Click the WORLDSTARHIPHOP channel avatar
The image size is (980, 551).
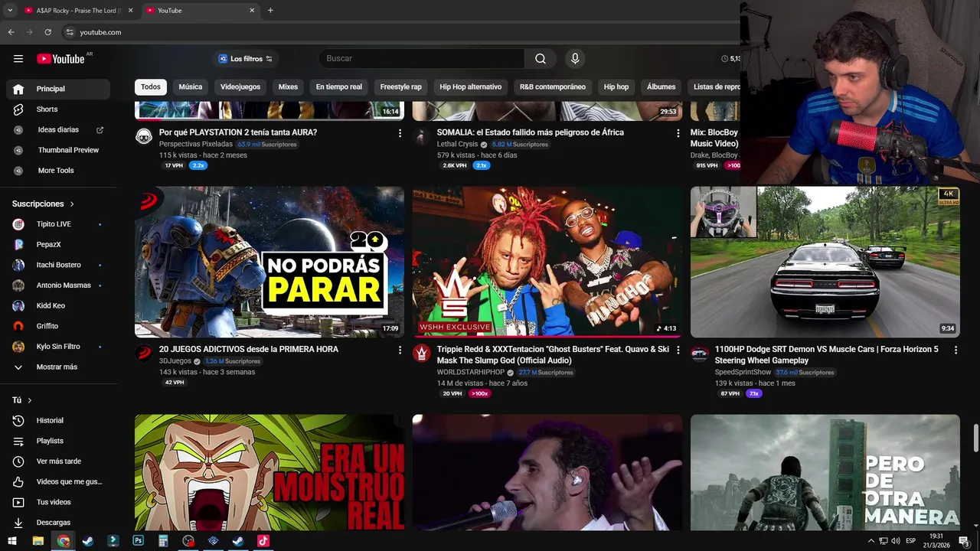point(421,353)
